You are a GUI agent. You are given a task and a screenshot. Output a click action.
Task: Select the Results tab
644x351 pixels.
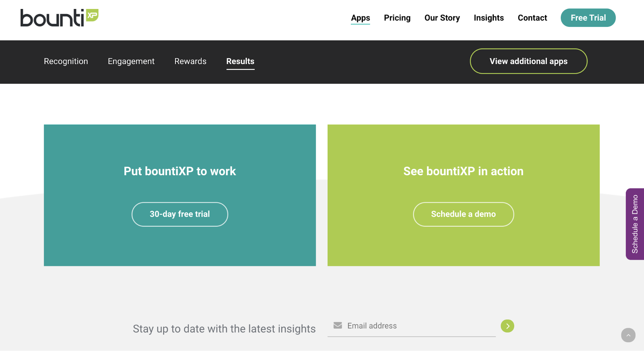tap(240, 61)
